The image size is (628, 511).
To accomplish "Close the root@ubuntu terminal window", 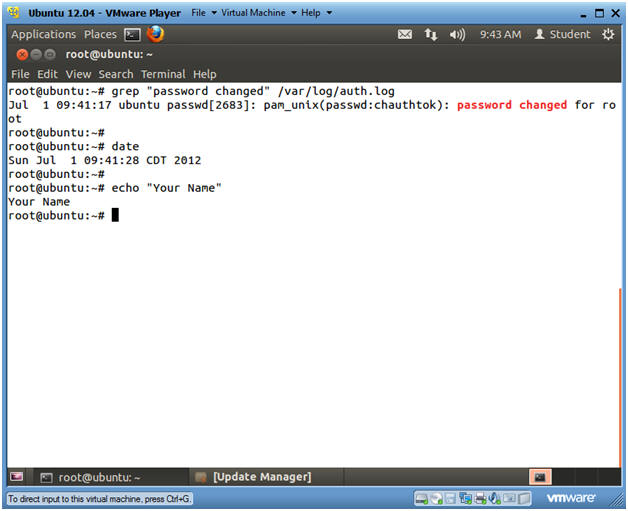I will [22, 54].
